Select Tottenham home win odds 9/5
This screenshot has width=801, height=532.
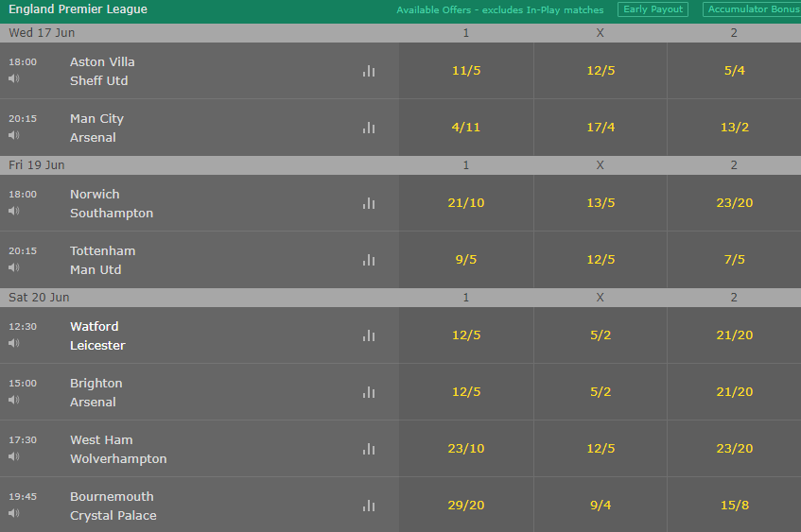[x=466, y=259]
